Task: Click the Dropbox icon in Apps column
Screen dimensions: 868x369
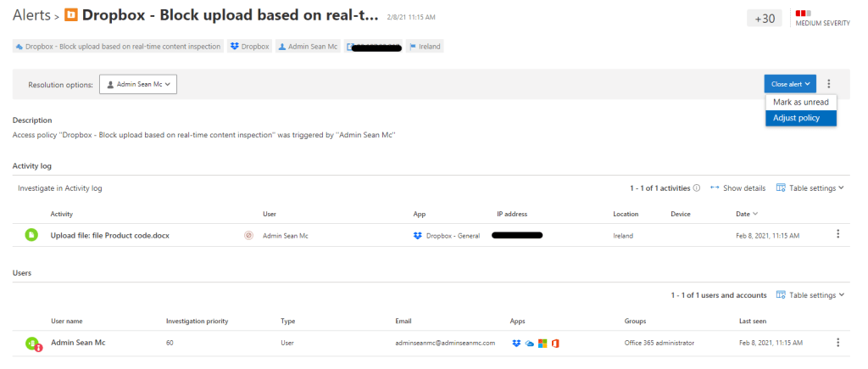Action: tap(516, 343)
